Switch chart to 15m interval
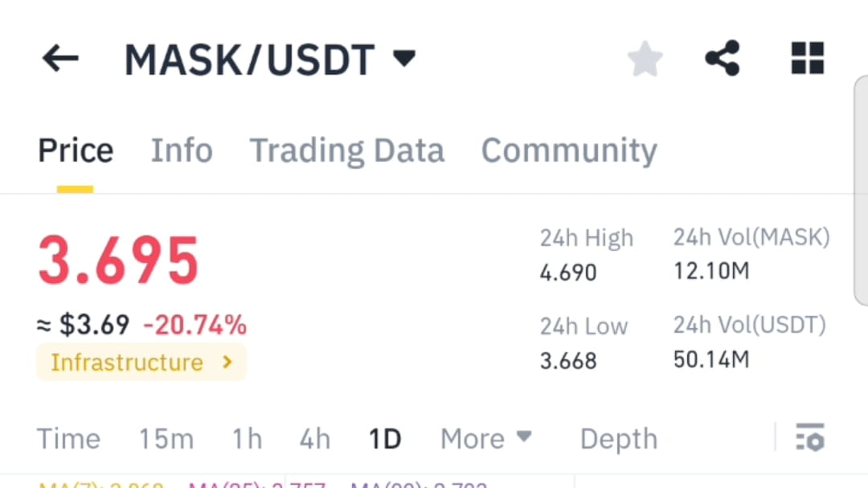The width and height of the screenshot is (868, 488). [166, 438]
